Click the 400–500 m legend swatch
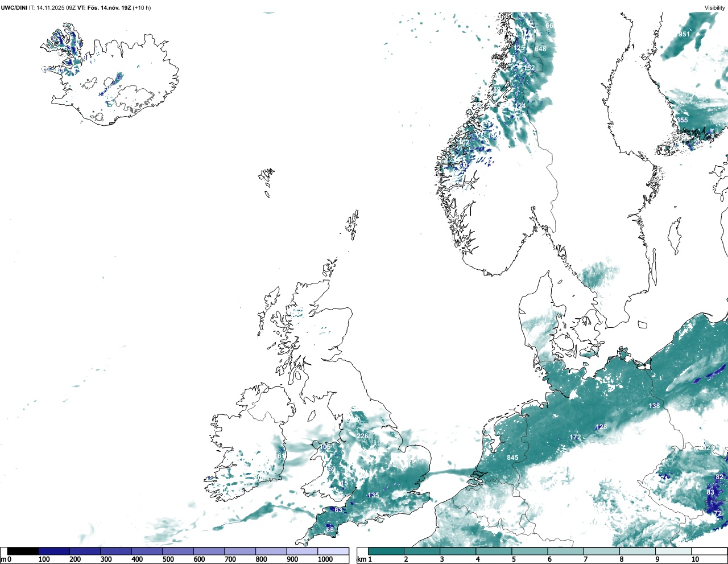The image size is (728, 564). [x=147, y=551]
